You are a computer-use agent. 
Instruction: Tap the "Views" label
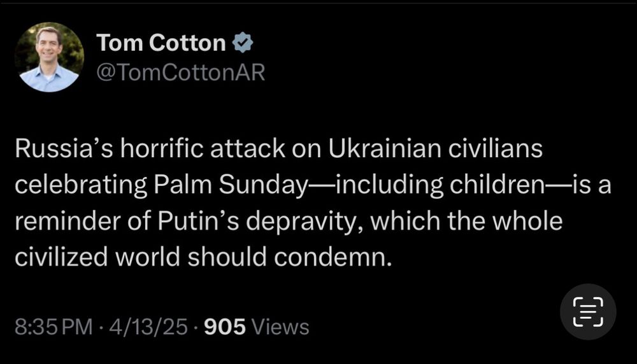(x=281, y=327)
